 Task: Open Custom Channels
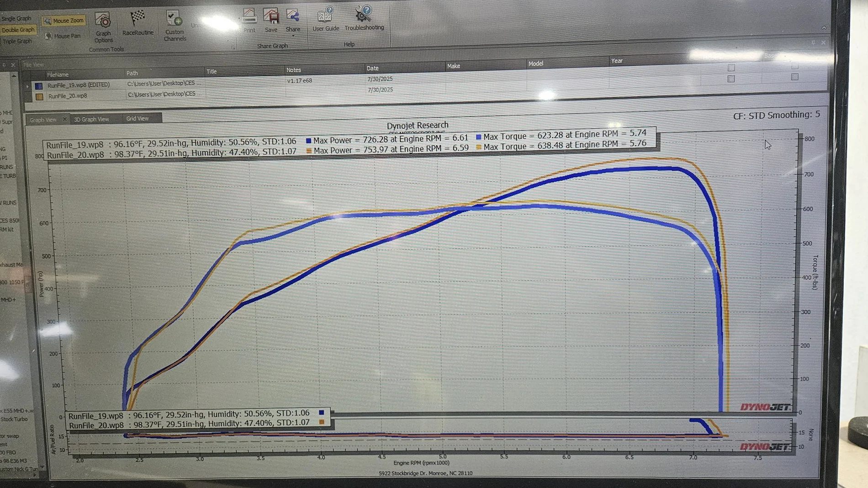tap(175, 26)
